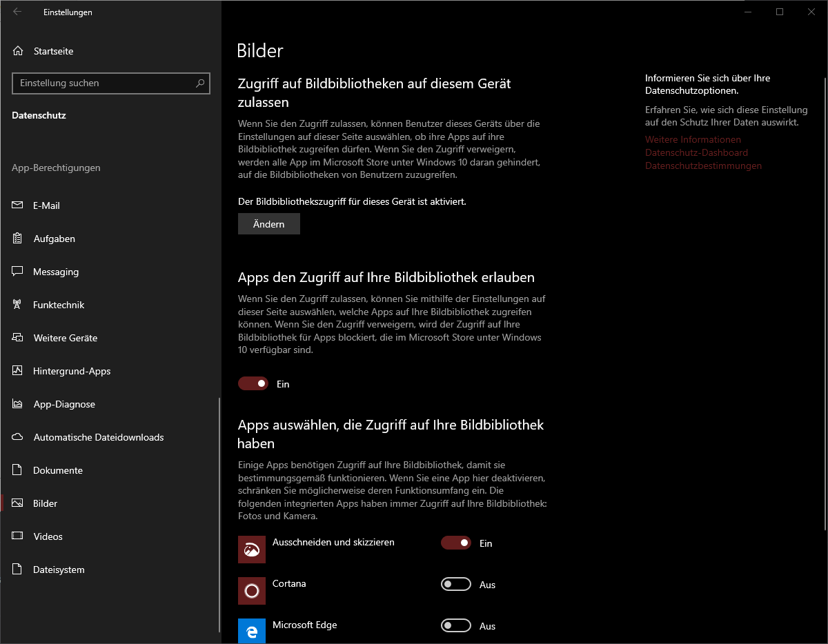Select Videos in sidebar

click(110, 536)
